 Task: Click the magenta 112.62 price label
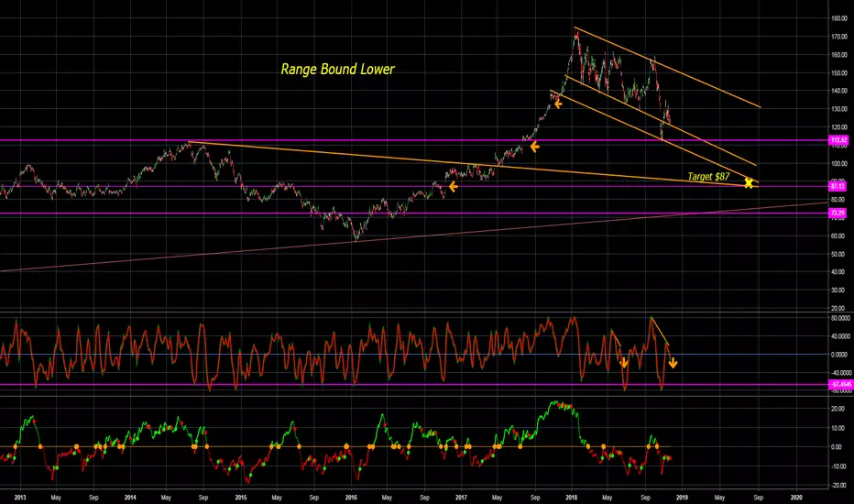(x=838, y=140)
